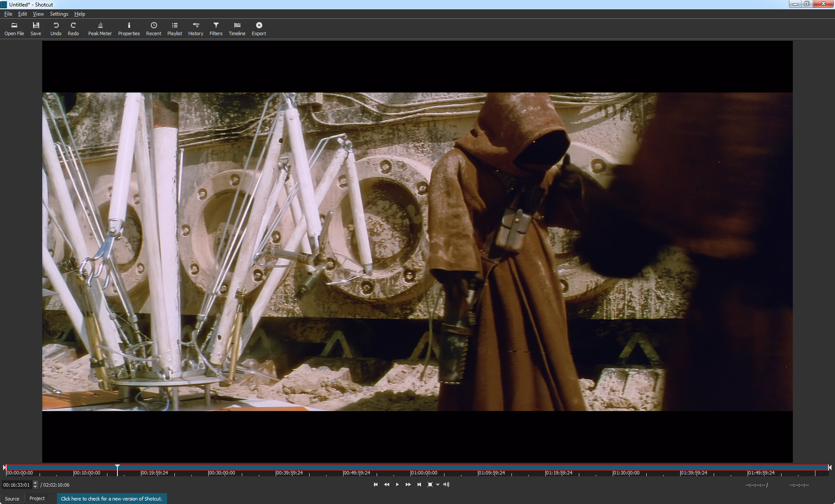
Task: Redo the last undone action
Action: pos(73,29)
